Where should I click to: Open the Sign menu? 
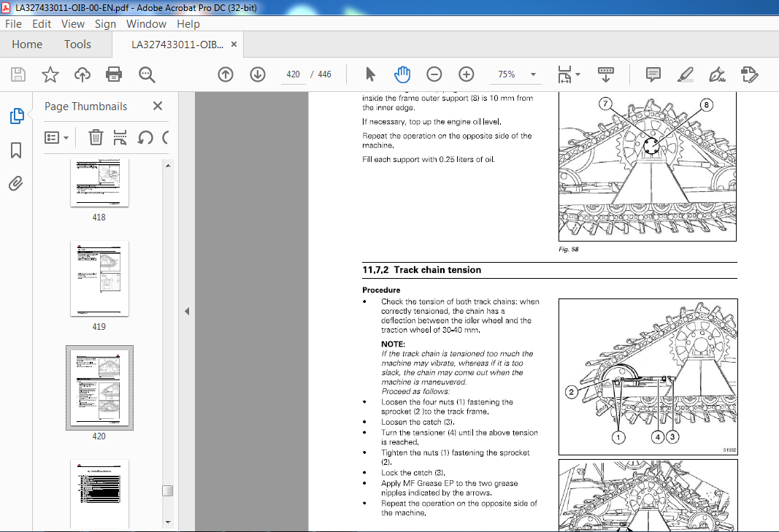point(105,24)
